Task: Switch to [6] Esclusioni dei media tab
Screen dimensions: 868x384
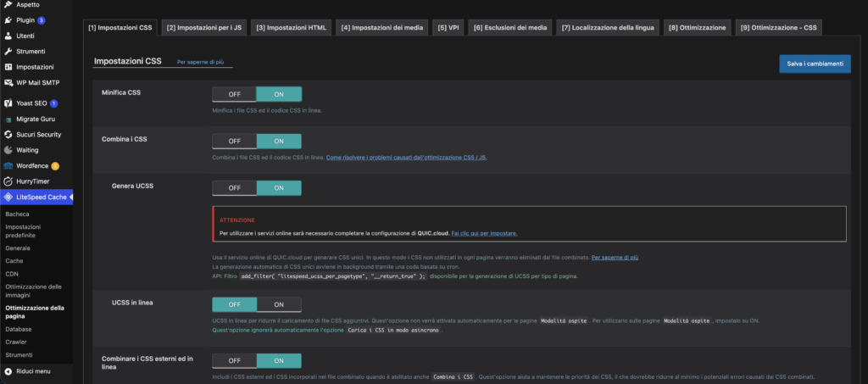Action: click(x=509, y=27)
